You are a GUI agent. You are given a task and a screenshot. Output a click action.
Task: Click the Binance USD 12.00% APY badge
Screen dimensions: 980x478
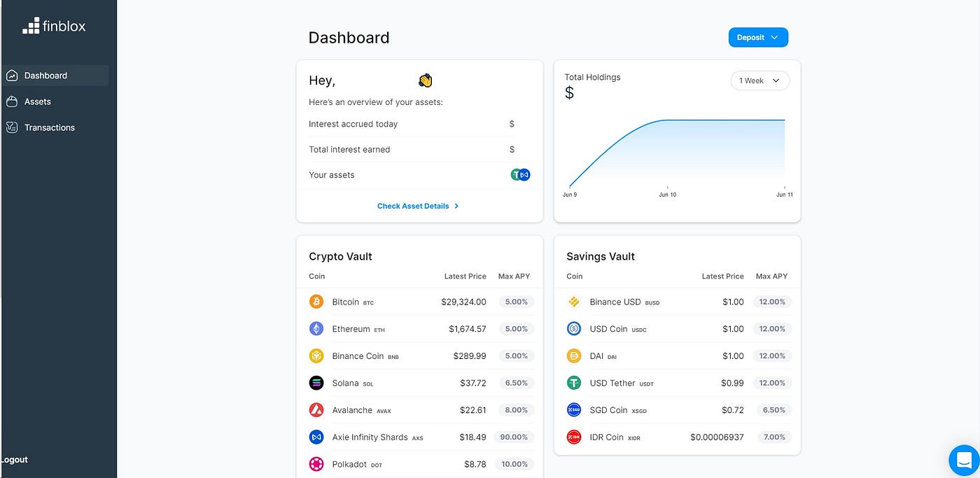[x=771, y=302]
